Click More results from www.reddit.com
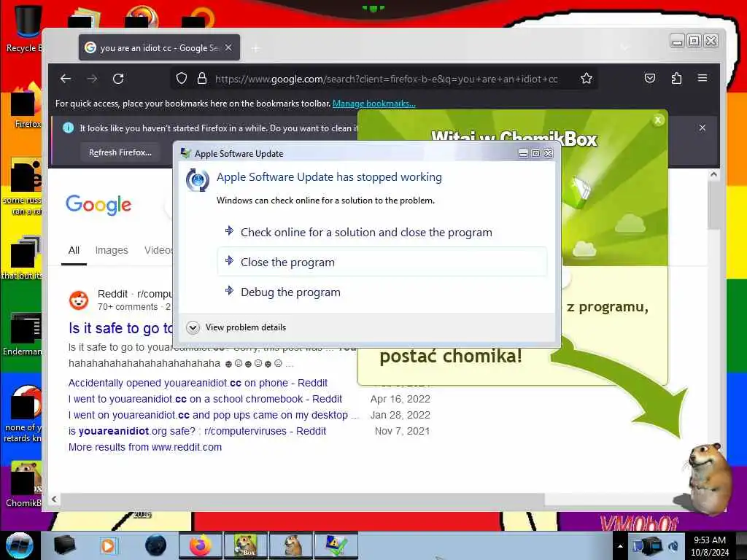Screen dimensions: 747x560 [x=145, y=447]
